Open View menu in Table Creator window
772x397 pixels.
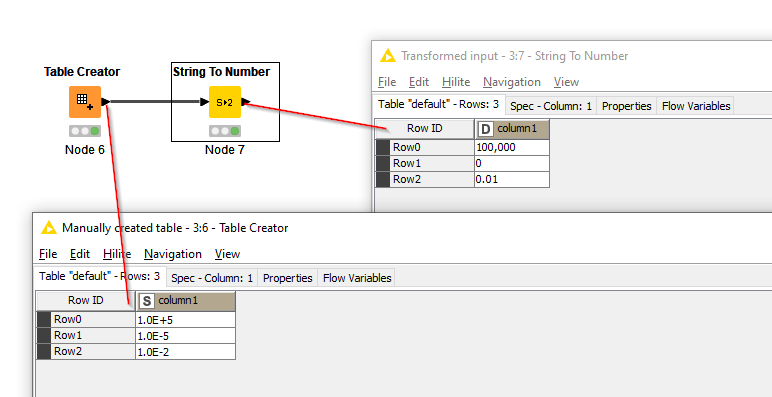point(227,254)
